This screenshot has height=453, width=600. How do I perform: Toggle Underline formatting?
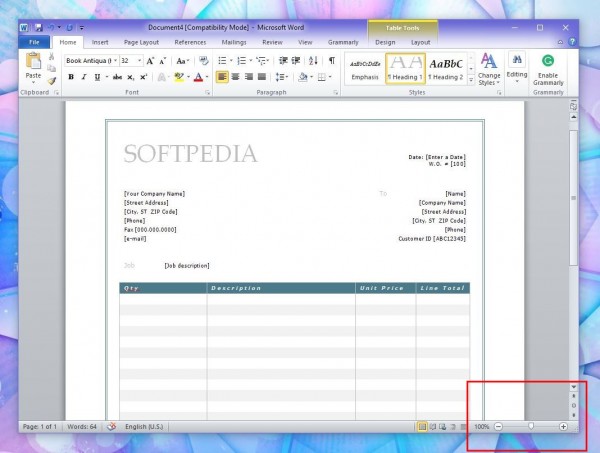(97, 77)
